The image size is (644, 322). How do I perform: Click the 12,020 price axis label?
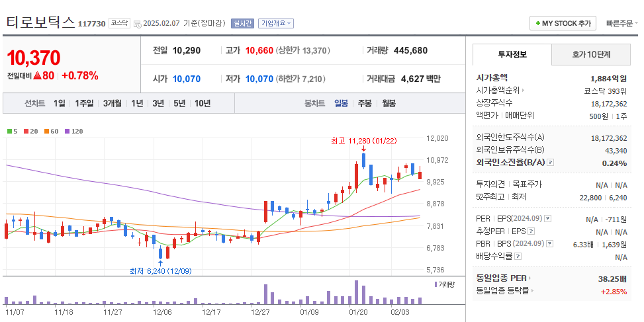pos(437,138)
